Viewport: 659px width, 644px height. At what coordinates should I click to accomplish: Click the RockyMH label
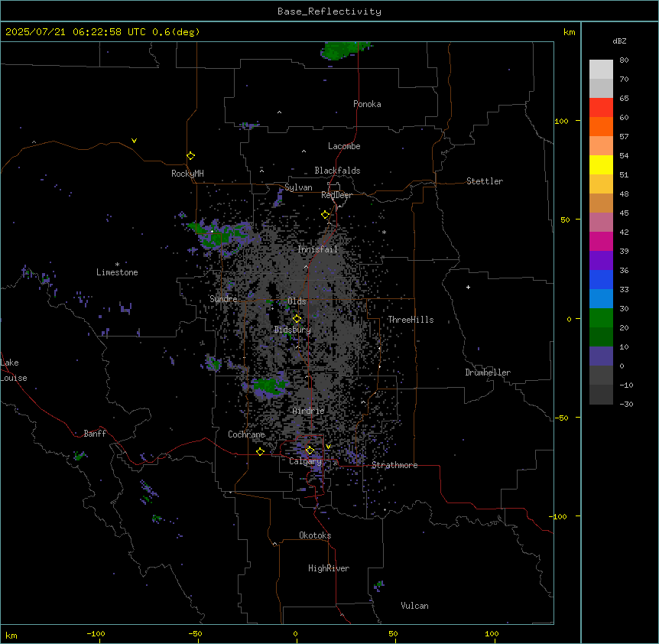187,174
